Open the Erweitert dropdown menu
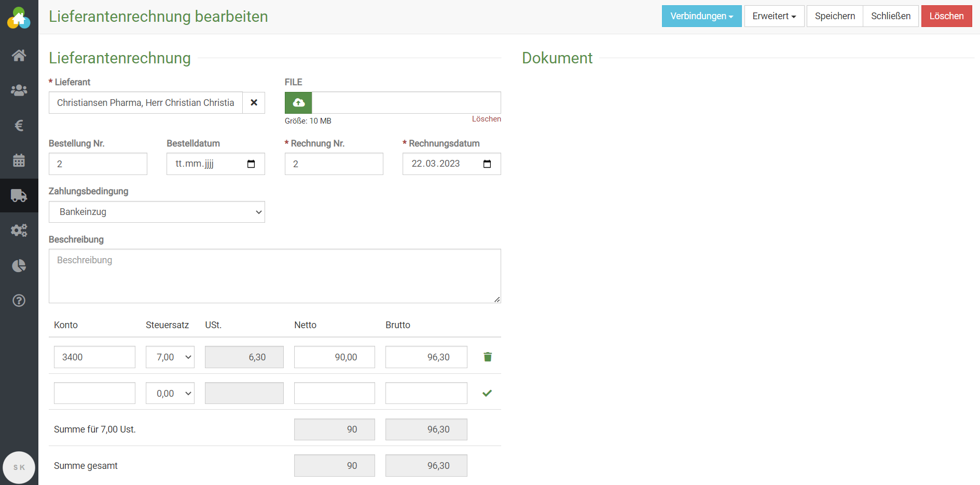This screenshot has width=980, height=485. (774, 16)
